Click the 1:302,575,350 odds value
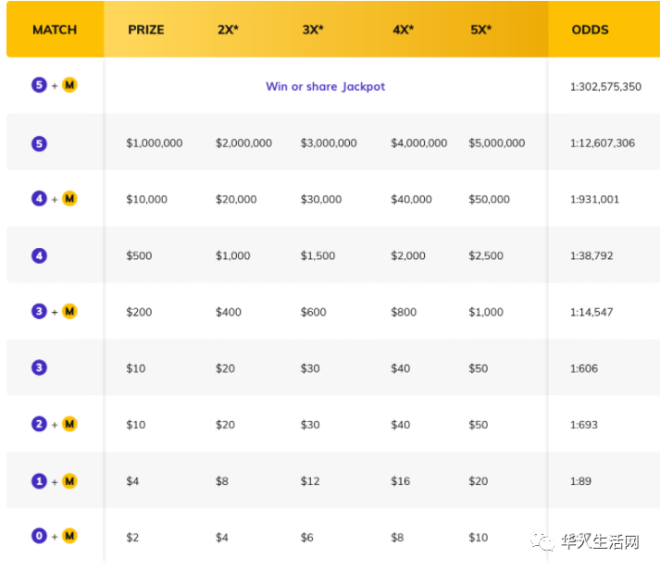 (x=606, y=87)
